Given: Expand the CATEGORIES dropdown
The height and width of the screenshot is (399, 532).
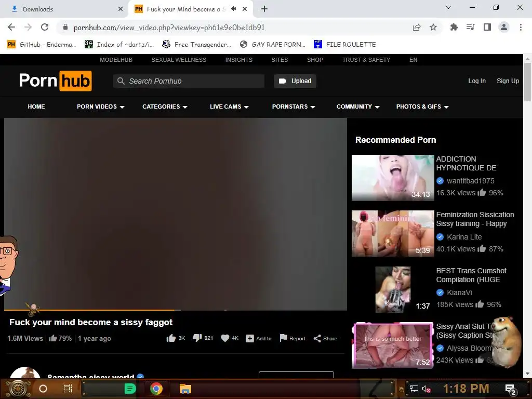Looking at the screenshot, I should (165, 107).
